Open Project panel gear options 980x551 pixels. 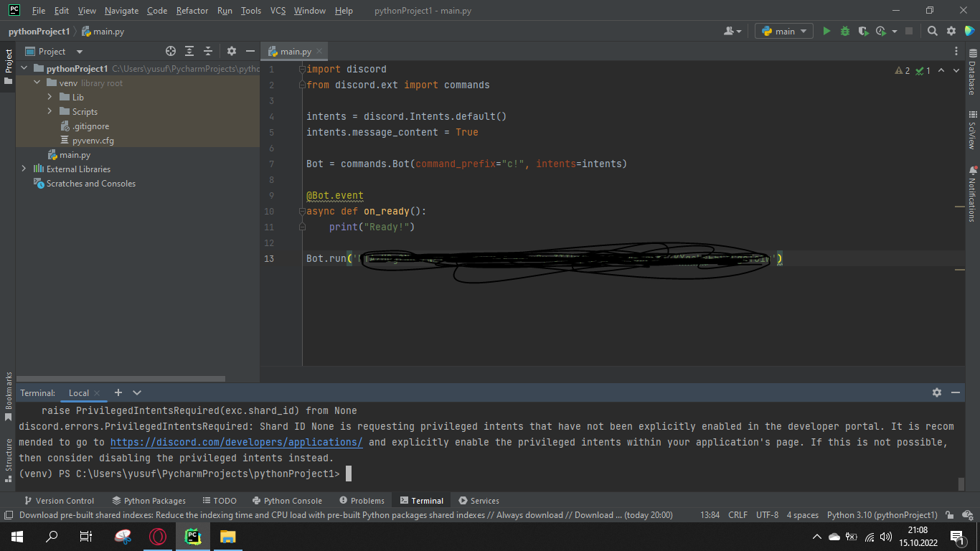[231, 51]
